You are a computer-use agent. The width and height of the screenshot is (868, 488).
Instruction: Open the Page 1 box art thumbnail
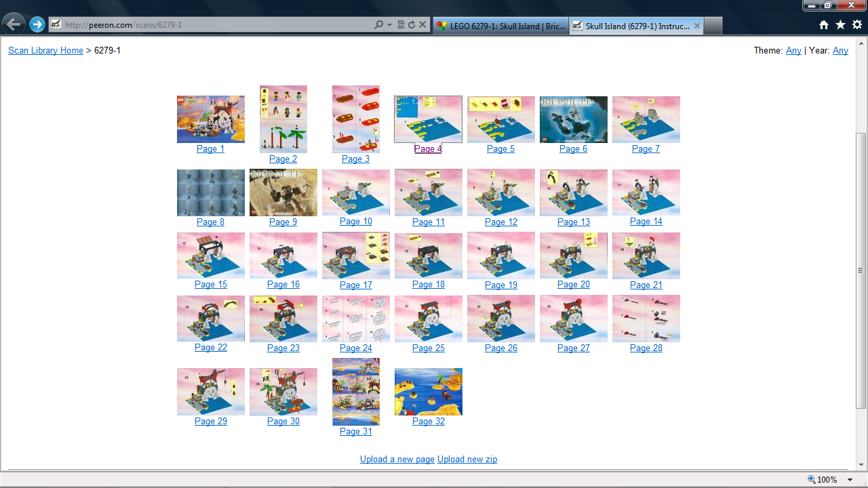pyautogui.click(x=211, y=119)
